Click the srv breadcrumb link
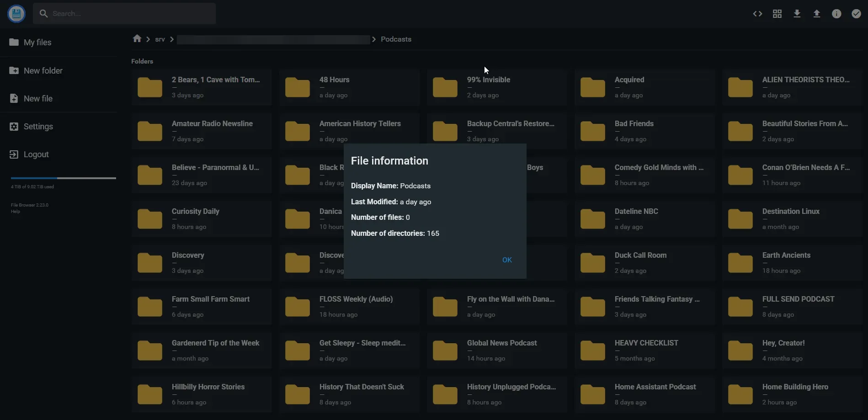This screenshot has height=420, width=868. click(x=160, y=39)
